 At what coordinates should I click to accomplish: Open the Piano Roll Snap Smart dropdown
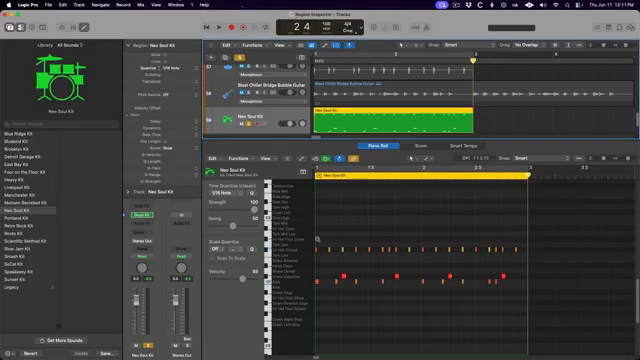[x=541, y=158]
